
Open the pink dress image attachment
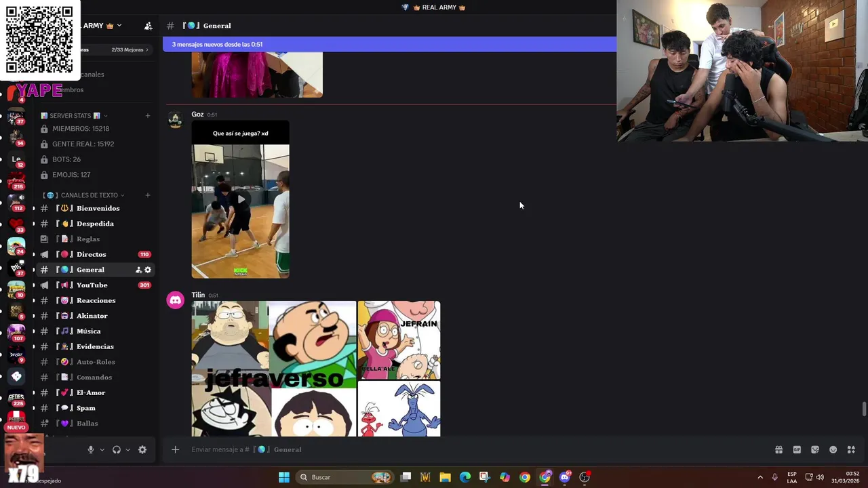point(257,75)
